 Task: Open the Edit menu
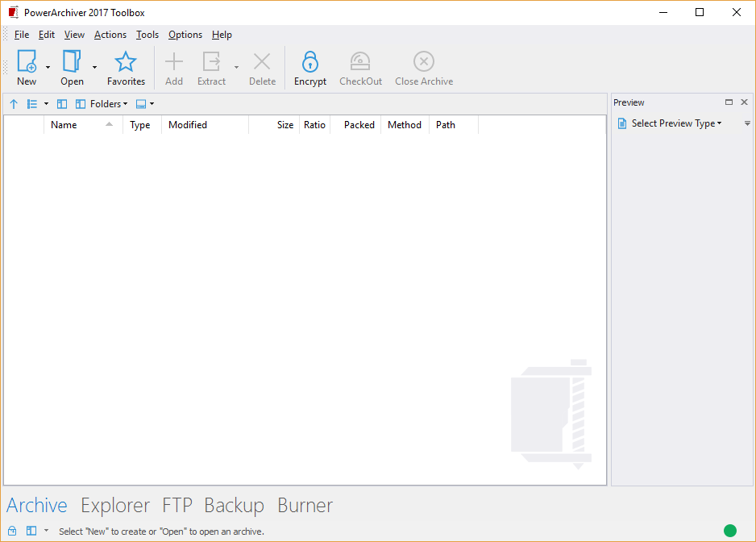click(47, 35)
